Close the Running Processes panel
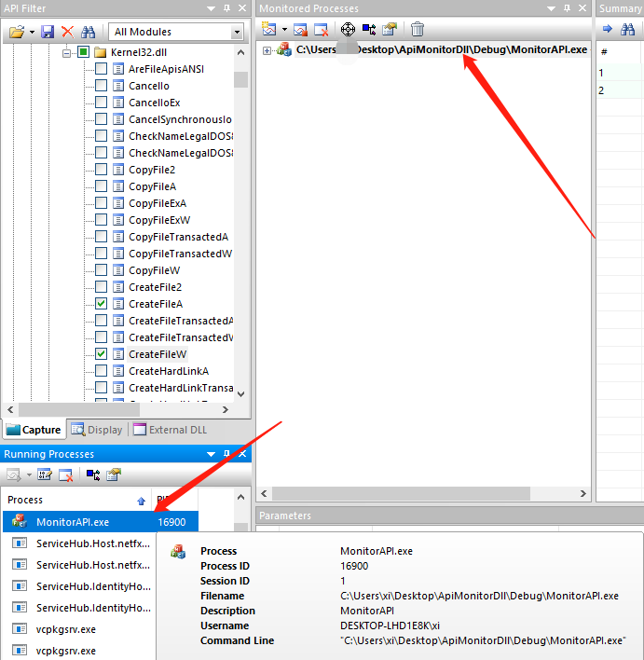This screenshot has width=644, height=660. click(x=242, y=454)
